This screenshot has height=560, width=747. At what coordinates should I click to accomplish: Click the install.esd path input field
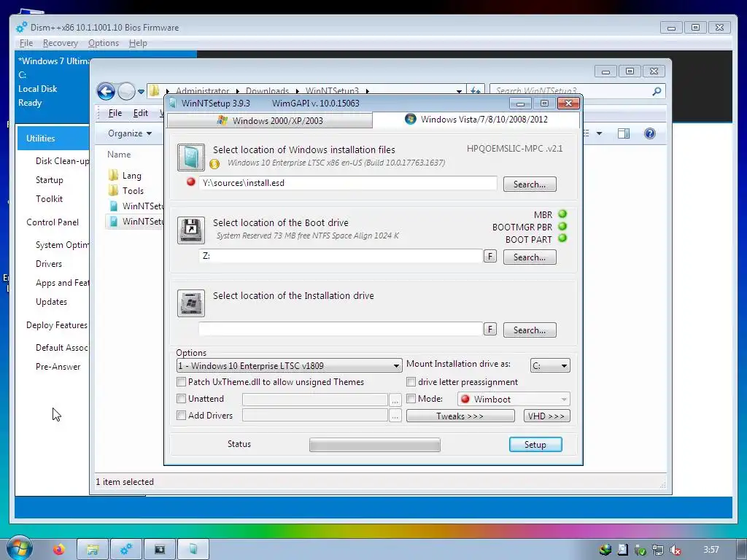tap(348, 183)
